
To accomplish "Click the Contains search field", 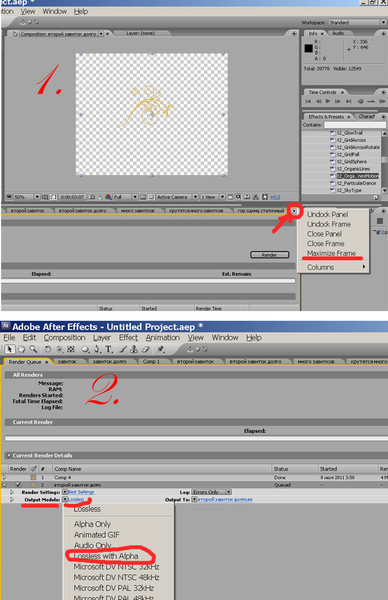I will tap(355, 125).
